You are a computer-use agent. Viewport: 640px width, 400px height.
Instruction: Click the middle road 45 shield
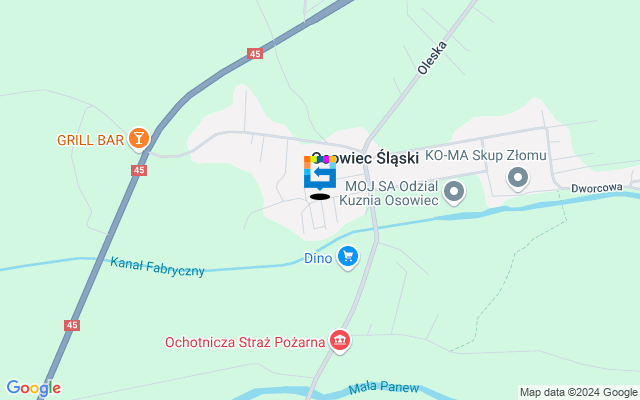click(139, 170)
